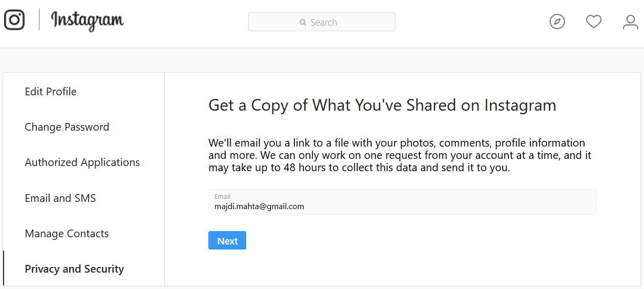Click the Search placeholder text
644x289 pixels.
[324, 23]
